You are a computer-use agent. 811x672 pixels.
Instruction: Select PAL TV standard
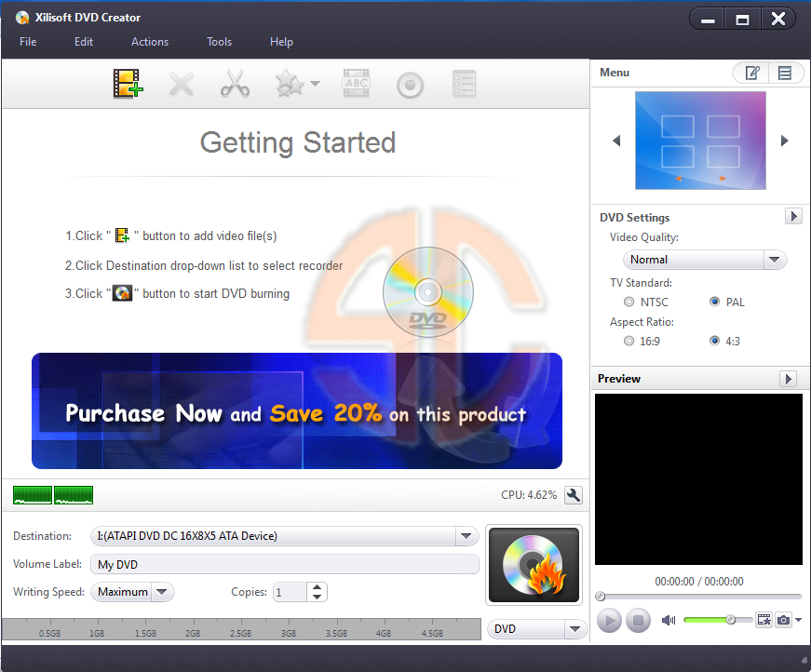pyautogui.click(x=714, y=302)
